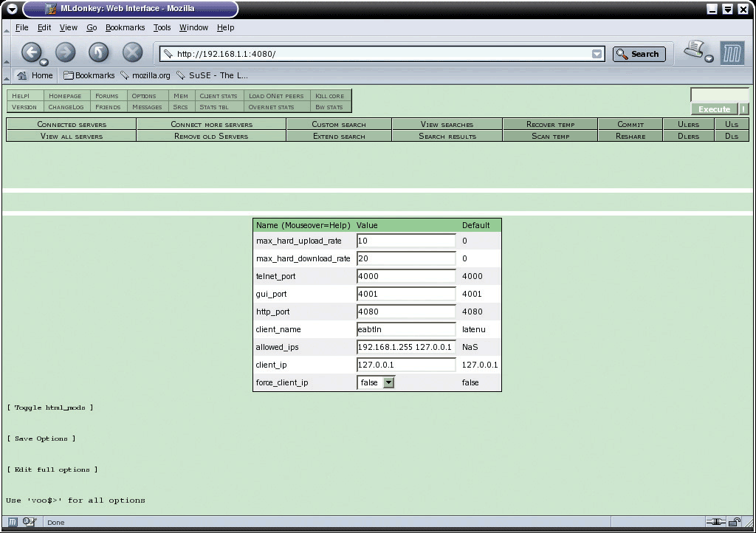Click the Home bookmark icon

click(x=35, y=75)
